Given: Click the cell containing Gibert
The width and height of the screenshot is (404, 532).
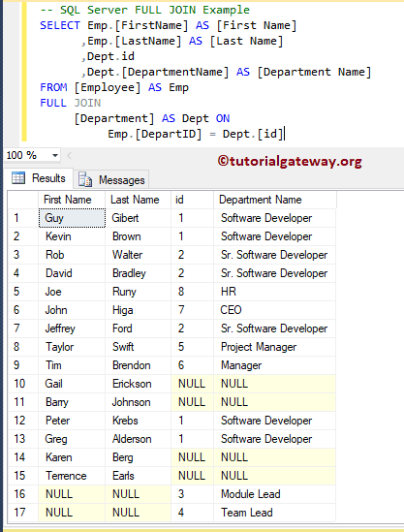Looking at the screenshot, I should pyautogui.click(x=139, y=218).
